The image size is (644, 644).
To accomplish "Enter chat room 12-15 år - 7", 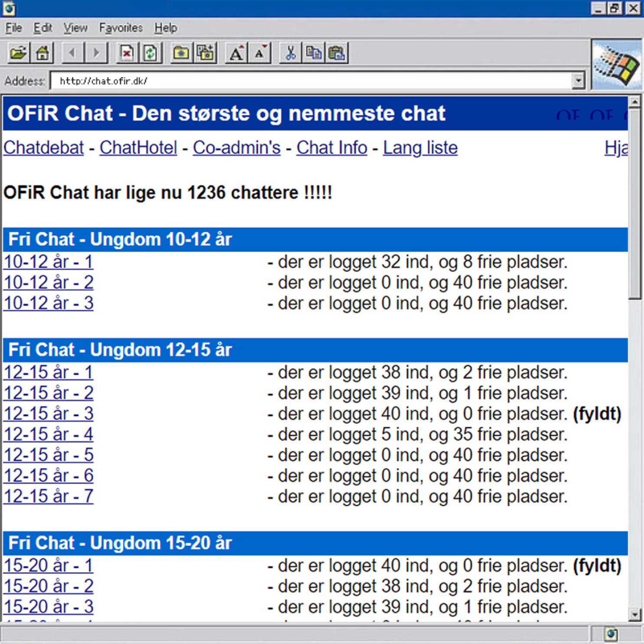I will coord(49,496).
